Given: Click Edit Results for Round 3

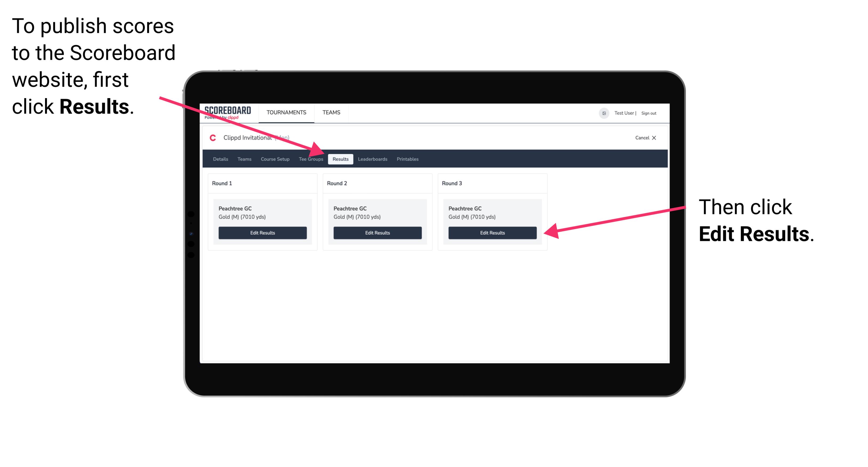Looking at the screenshot, I should point(492,232).
